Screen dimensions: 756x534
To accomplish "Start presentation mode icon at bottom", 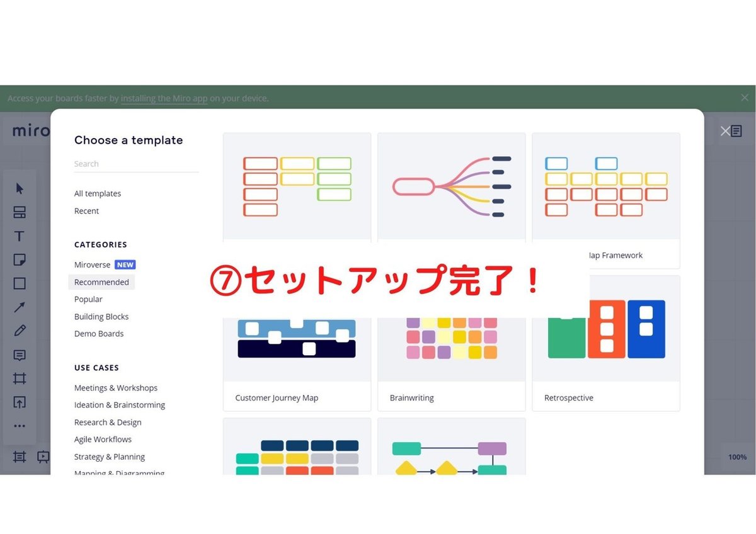I will pos(43,457).
